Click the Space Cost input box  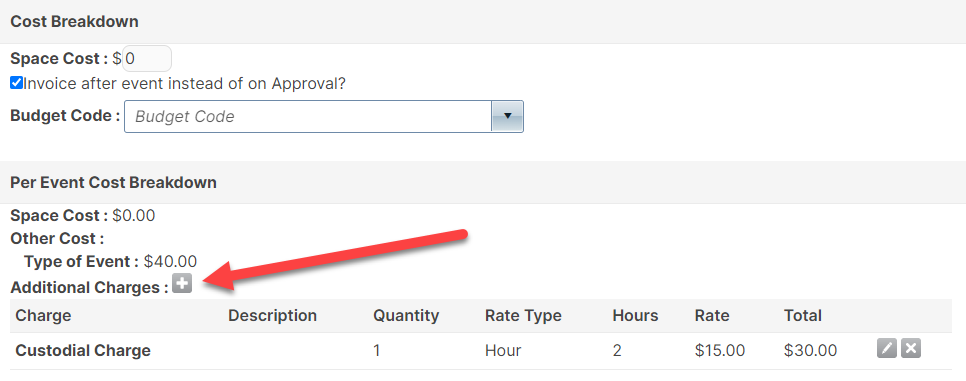[x=147, y=59]
